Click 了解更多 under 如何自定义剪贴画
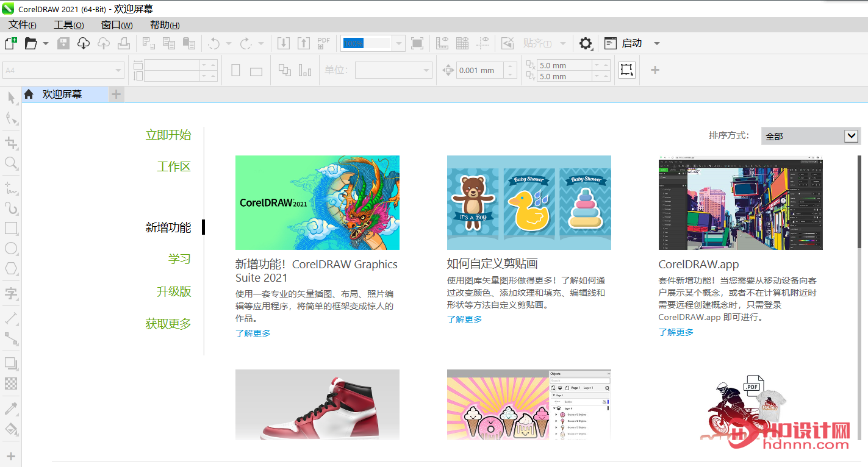Image resolution: width=868 pixels, height=467 pixels. 465,319
